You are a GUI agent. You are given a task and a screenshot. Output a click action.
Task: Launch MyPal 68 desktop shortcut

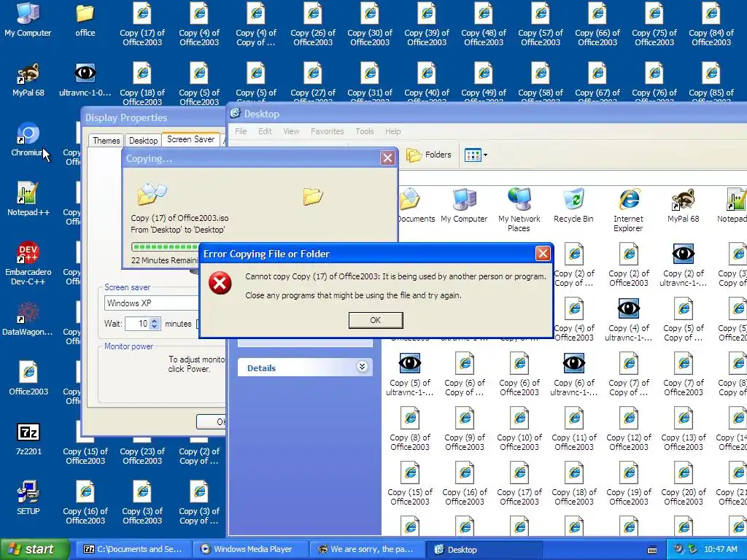pos(28,80)
